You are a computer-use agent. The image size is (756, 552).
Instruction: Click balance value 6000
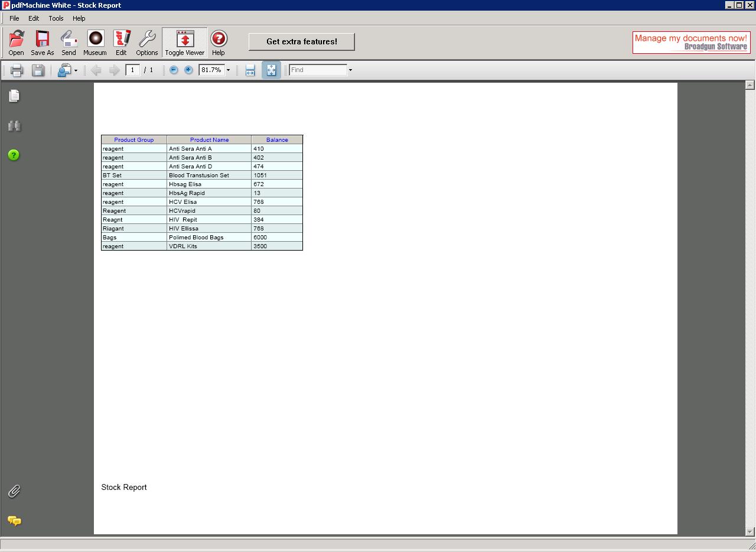click(260, 238)
